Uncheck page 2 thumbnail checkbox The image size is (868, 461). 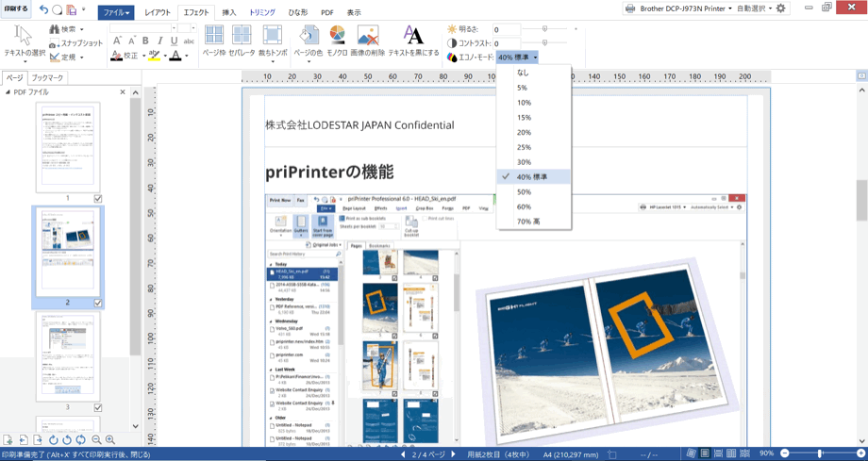coord(98,303)
